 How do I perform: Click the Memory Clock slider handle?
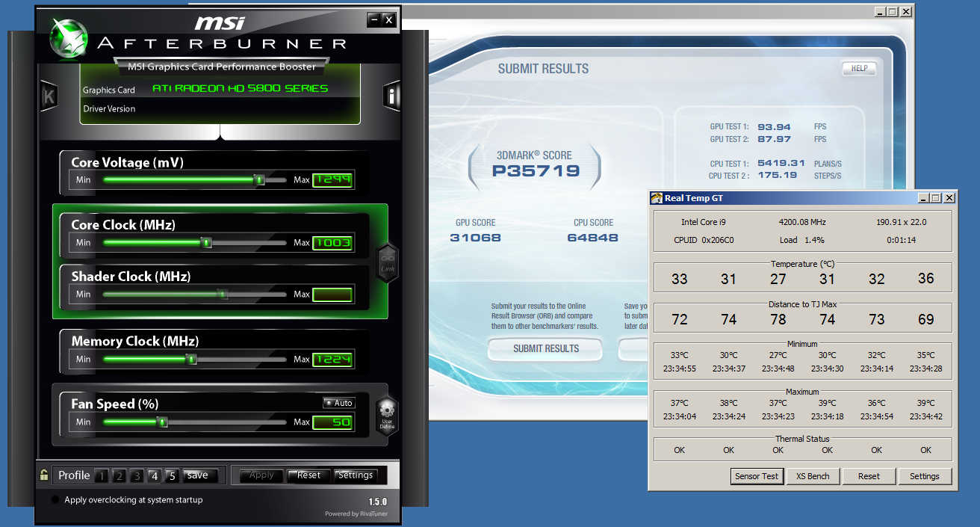tap(191, 360)
